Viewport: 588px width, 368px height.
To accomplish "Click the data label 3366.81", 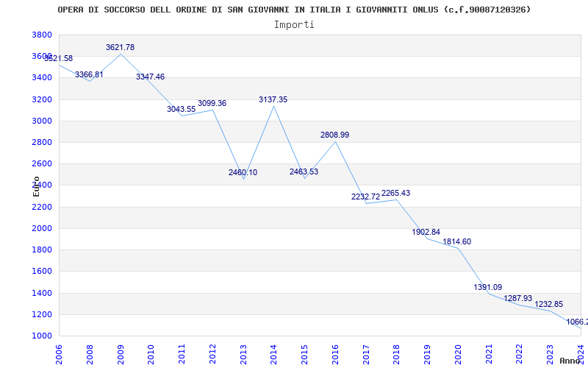I will pyautogui.click(x=89, y=74).
